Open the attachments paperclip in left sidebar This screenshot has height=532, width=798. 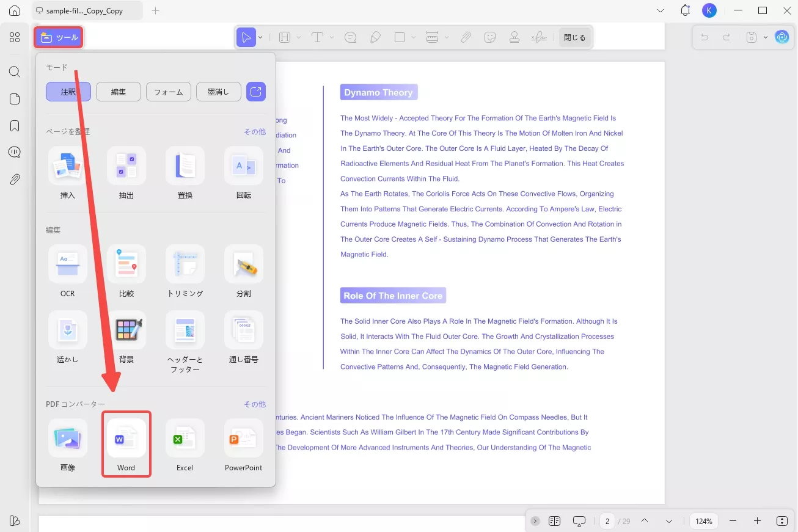pos(15,180)
